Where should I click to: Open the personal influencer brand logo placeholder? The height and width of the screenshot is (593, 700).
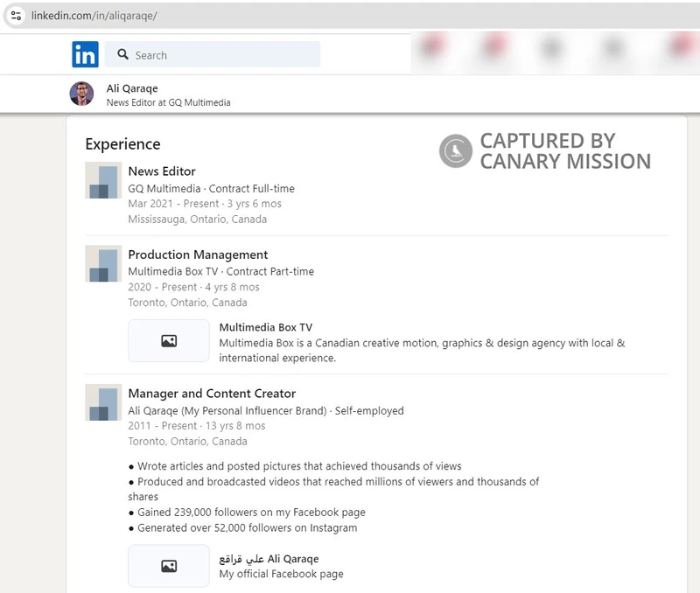103,402
